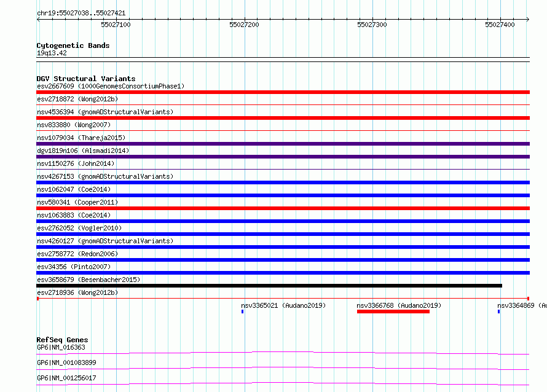Open the nsv4536394 (gnomADStructuralVariants) entry

[x=105, y=112]
